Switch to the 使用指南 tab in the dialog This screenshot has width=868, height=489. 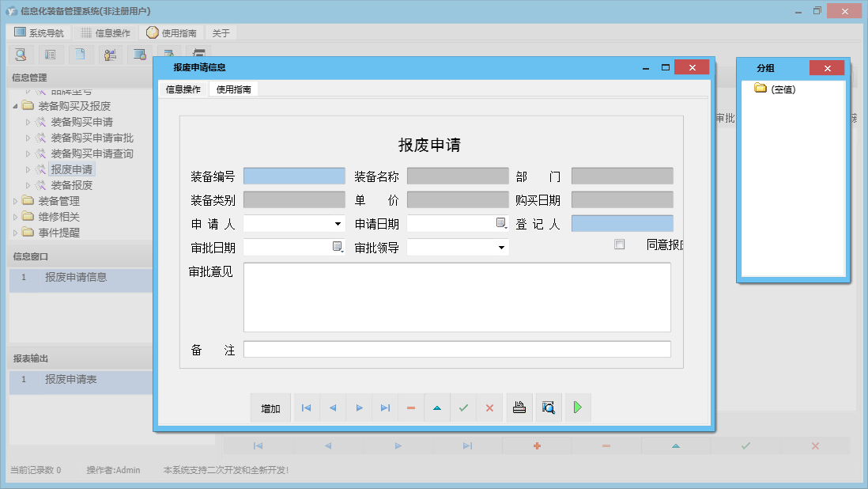[233, 89]
